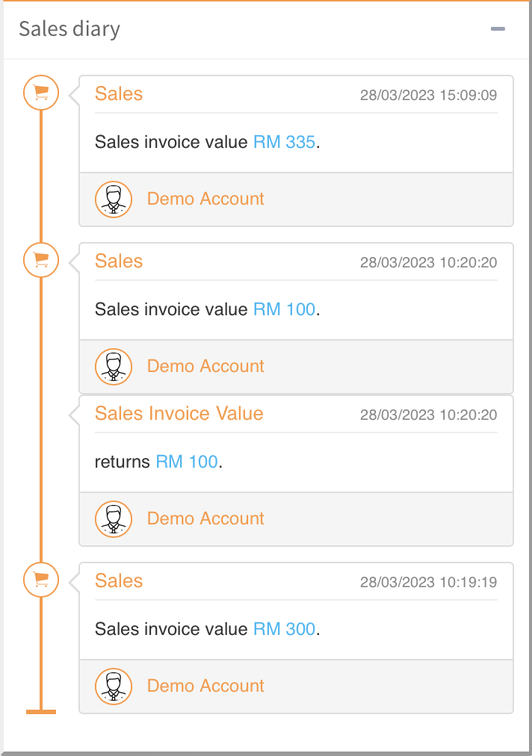Open the RM 300 invoice link

point(285,629)
